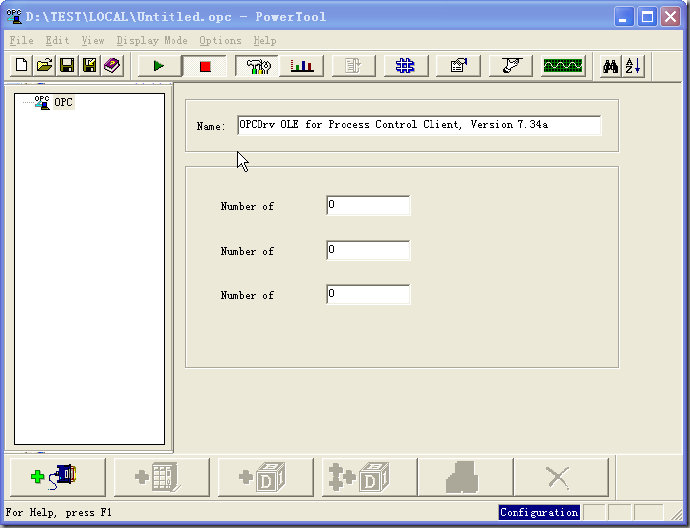Open the purple help book icon

point(112,66)
